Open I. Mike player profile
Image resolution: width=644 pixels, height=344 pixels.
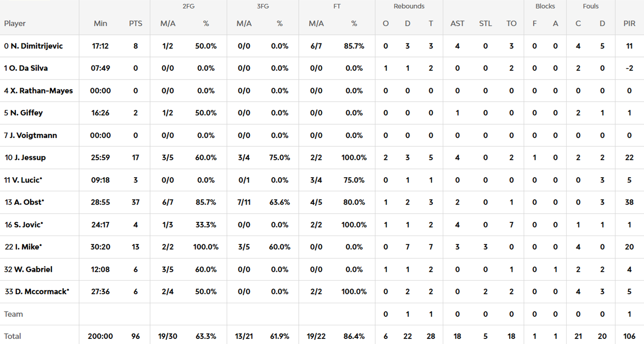(x=23, y=247)
